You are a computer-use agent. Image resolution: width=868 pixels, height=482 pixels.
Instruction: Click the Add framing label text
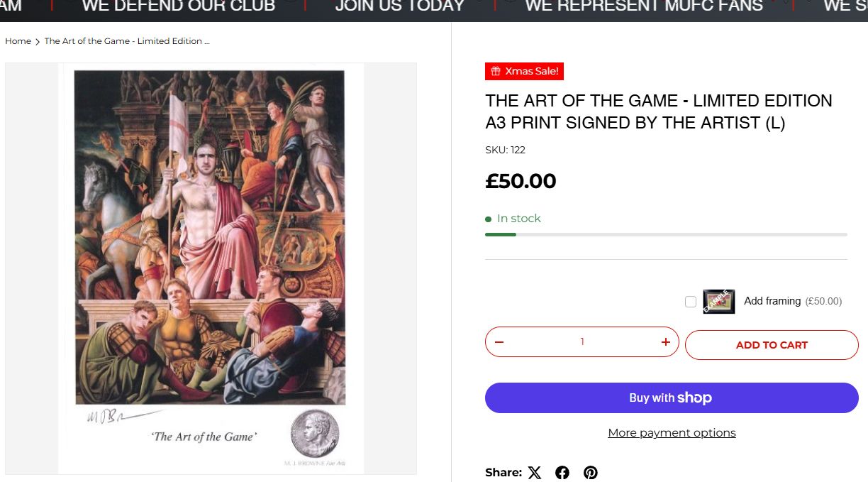[x=772, y=301]
